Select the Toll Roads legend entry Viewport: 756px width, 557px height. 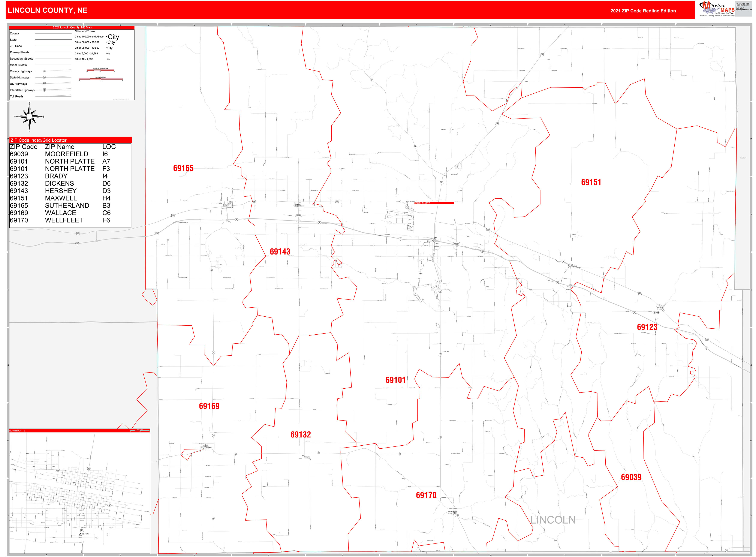[x=16, y=96]
